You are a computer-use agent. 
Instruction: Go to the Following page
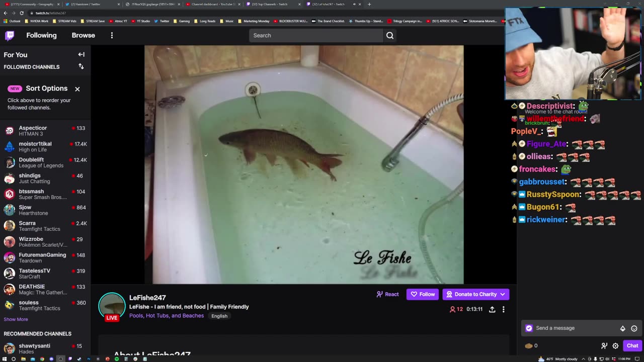click(x=41, y=35)
